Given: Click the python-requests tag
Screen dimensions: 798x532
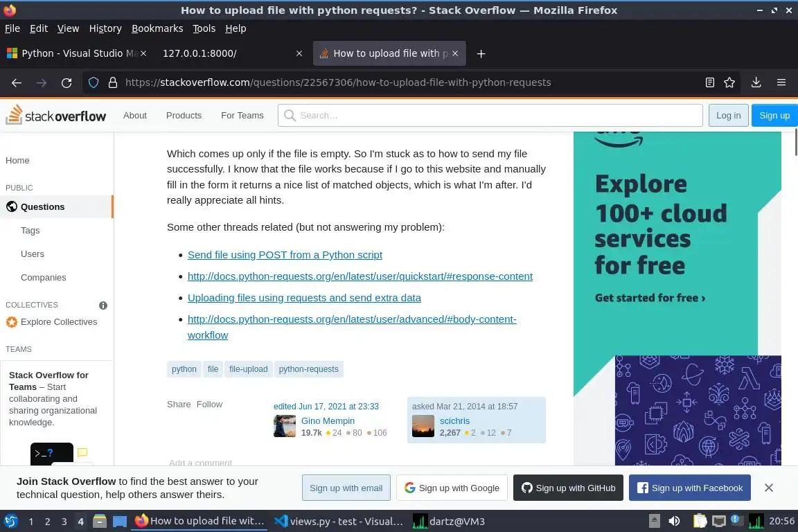Looking at the screenshot, I should click(308, 369).
